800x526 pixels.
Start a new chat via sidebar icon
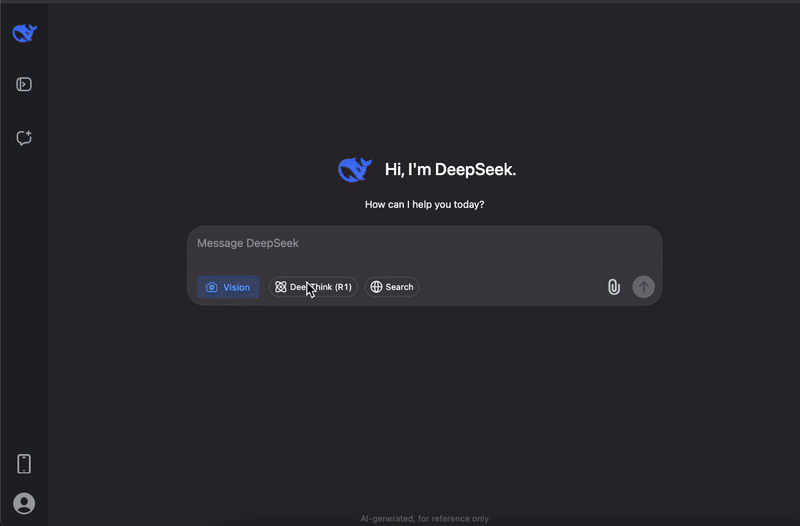[x=24, y=138]
